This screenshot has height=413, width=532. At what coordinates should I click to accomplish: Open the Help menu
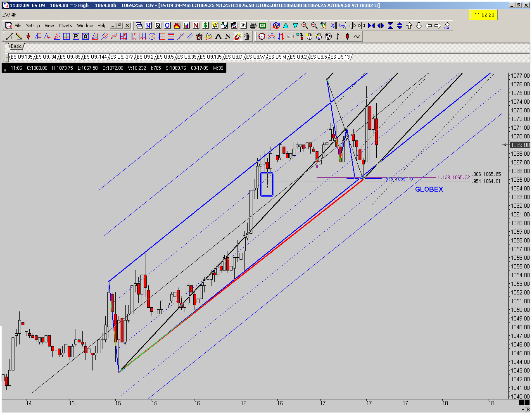[102, 26]
